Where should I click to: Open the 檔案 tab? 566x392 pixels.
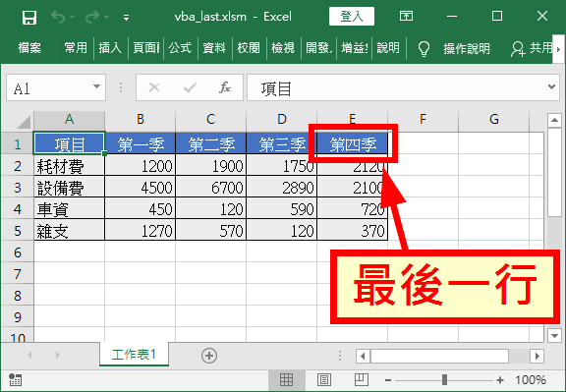[x=29, y=47]
